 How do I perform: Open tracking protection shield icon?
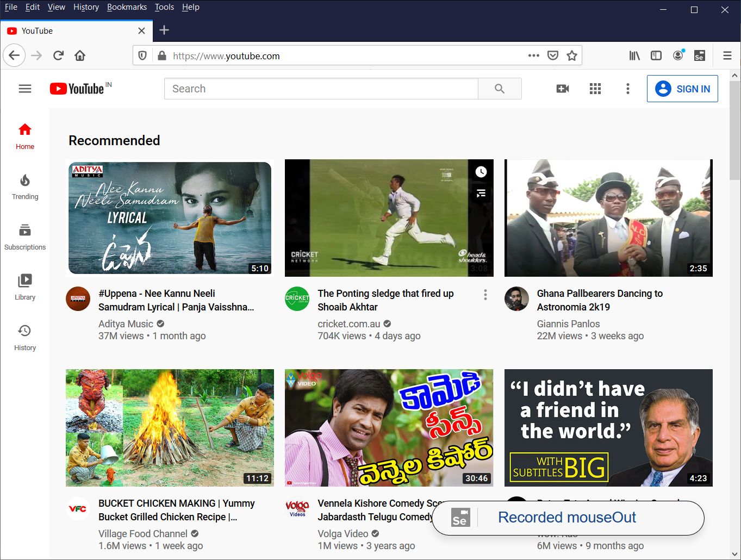[x=142, y=55]
